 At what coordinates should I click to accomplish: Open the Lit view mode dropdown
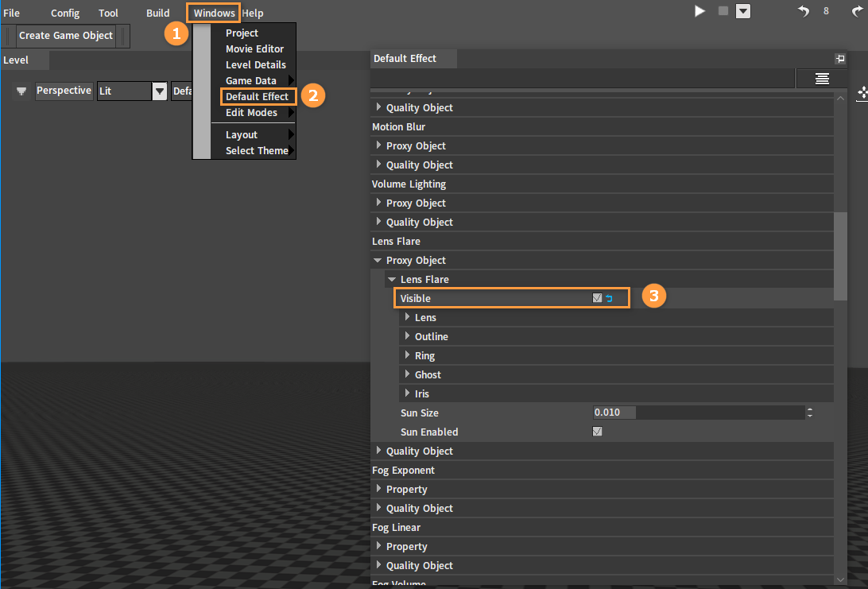point(160,91)
